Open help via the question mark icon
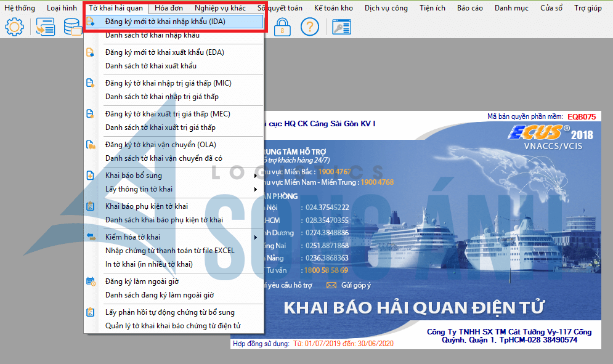Screen dimensions: 613x364 (x=310, y=27)
